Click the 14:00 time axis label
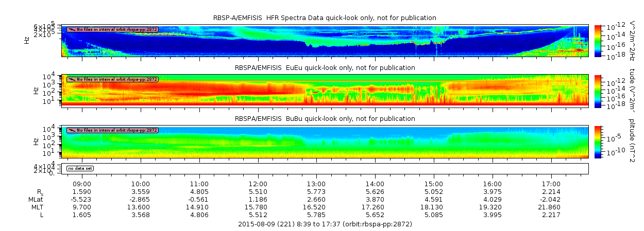This screenshot has width=644, height=231. 375,184
